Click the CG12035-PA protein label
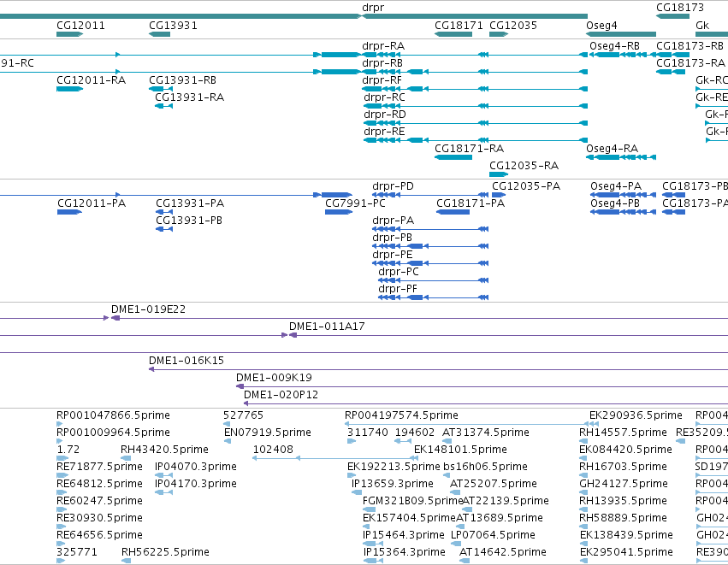Screen dimensions: 728x565 point(526,186)
